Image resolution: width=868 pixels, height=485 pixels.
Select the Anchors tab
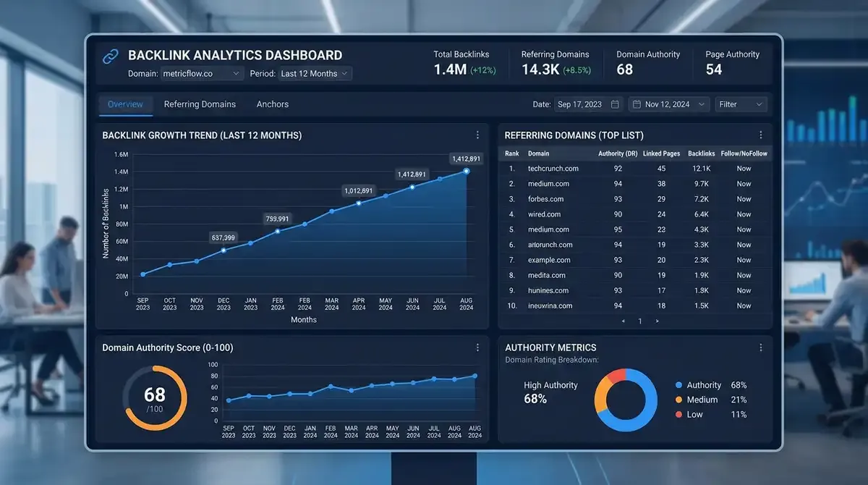[272, 104]
